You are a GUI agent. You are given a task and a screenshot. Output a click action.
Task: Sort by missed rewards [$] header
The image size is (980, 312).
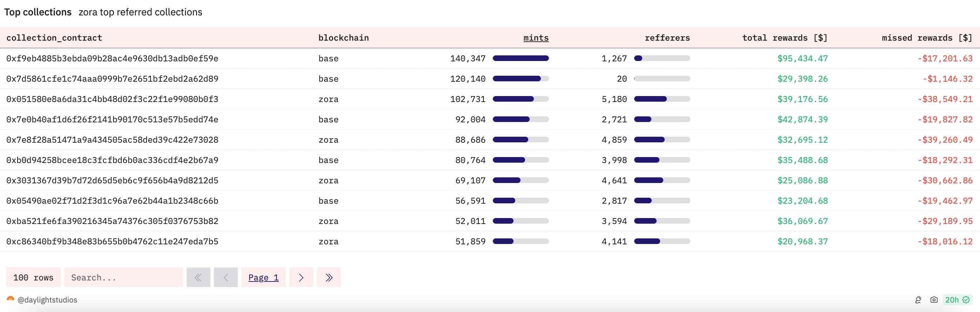tap(927, 38)
